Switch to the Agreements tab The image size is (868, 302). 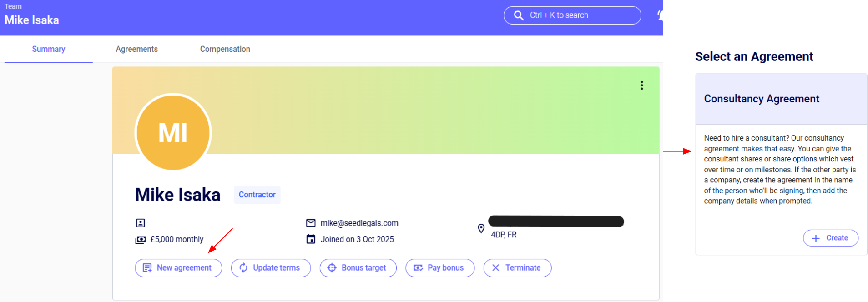(136, 49)
